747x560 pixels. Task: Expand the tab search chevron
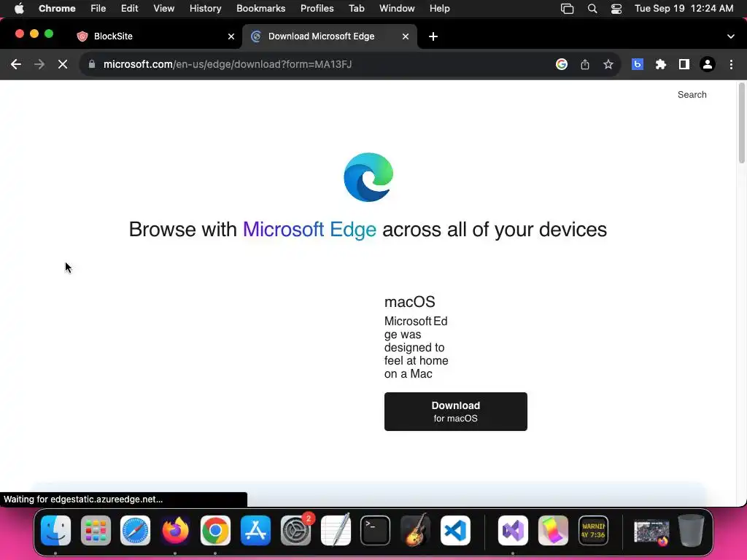tap(731, 36)
